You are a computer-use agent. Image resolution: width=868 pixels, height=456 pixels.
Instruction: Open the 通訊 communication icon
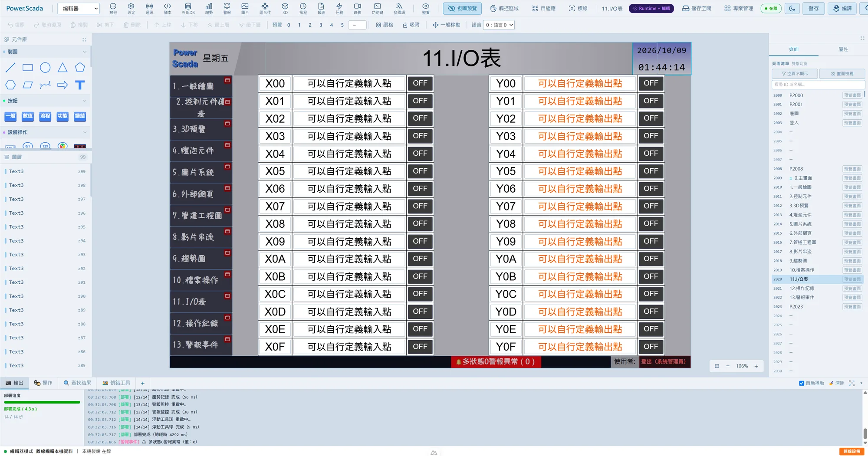coord(149,8)
